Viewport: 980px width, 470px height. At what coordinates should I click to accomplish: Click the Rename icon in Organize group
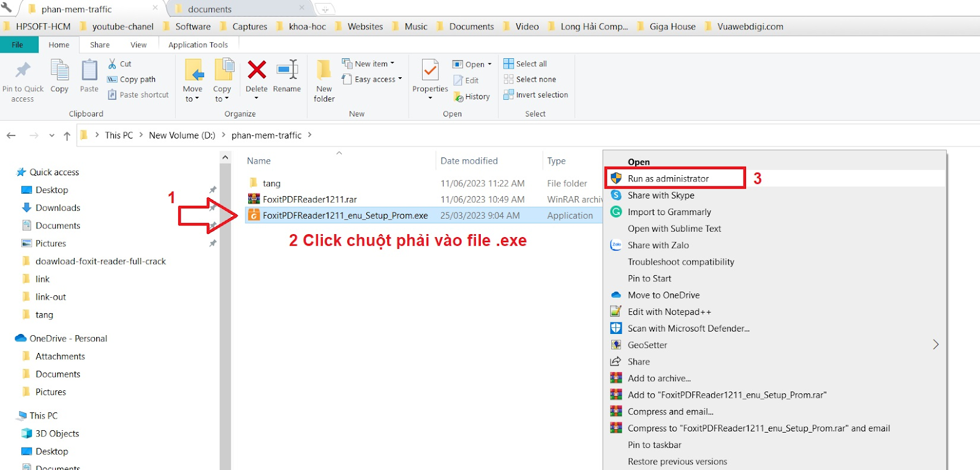click(x=287, y=70)
